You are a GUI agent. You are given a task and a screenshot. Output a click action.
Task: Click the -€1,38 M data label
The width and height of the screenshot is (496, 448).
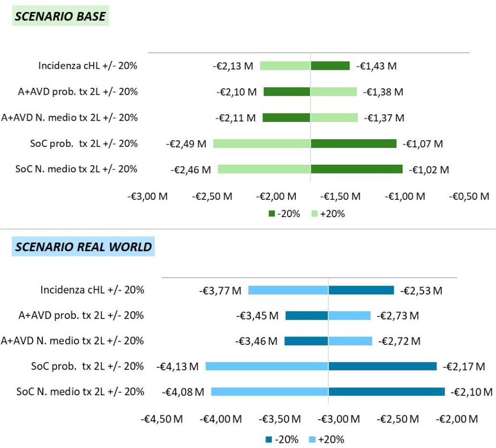tap(383, 92)
